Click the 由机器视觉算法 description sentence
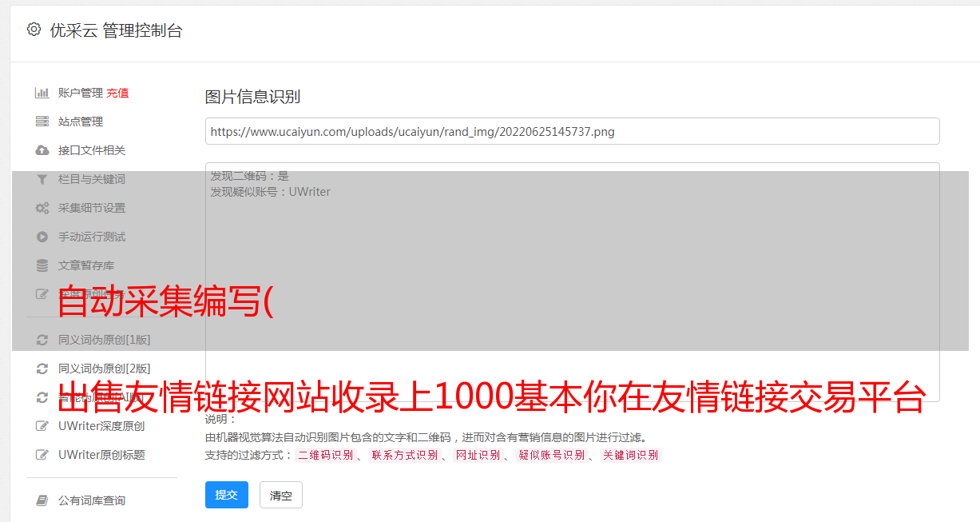This screenshot has height=522, width=980. point(426,437)
